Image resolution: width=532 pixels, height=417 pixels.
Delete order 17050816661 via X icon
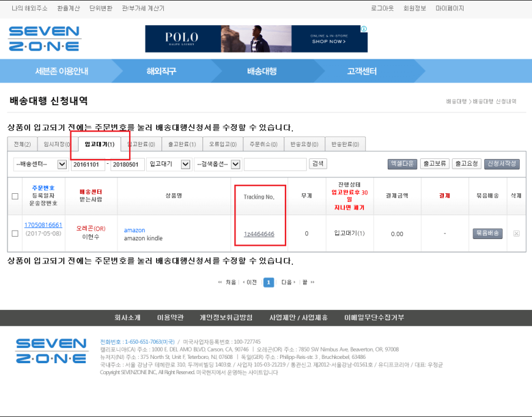coord(516,234)
